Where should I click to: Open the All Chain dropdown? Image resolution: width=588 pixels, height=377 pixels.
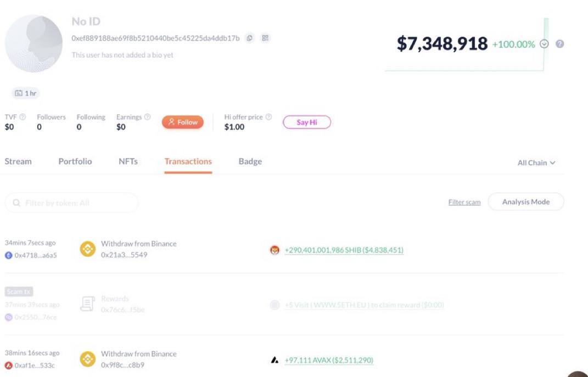(536, 163)
